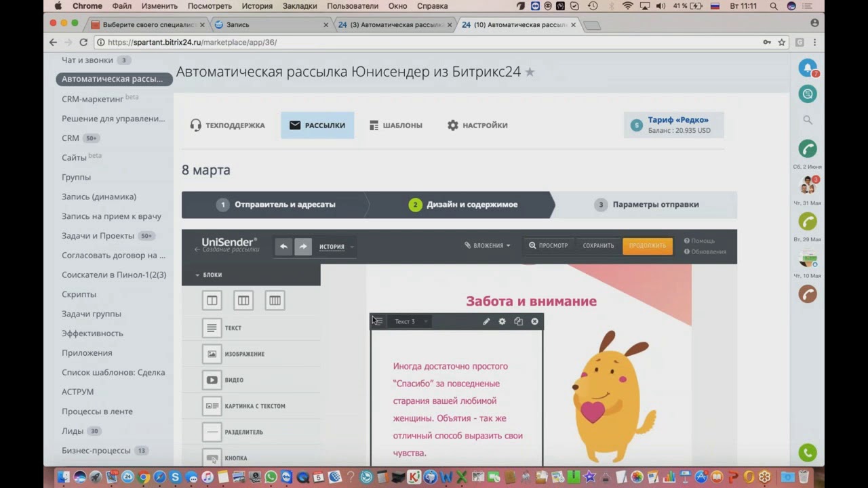Open Запись на прием к врачу sidebar item

pos(111,216)
